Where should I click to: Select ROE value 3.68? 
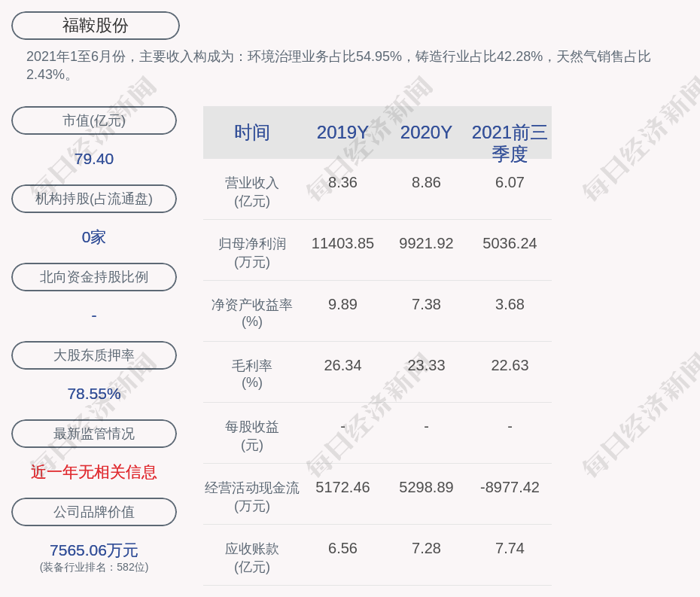pyautogui.click(x=510, y=305)
